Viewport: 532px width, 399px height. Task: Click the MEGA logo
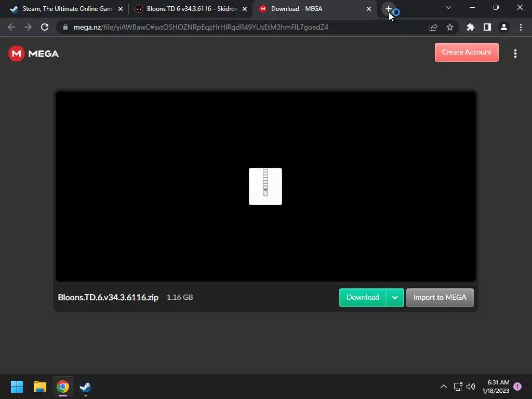click(x=34, y=54)
